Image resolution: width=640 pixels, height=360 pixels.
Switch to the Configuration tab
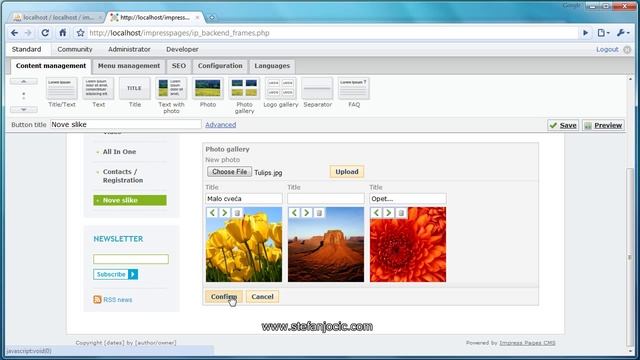(220, 66)
